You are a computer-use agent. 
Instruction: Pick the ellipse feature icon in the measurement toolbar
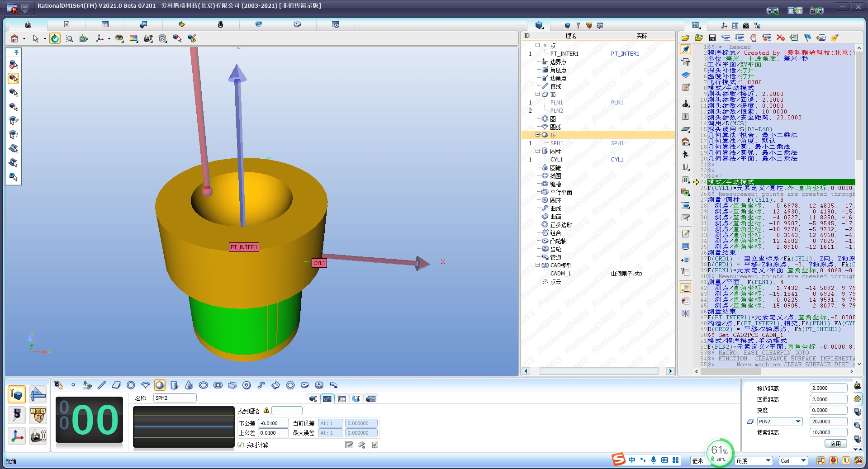point(204,385)
